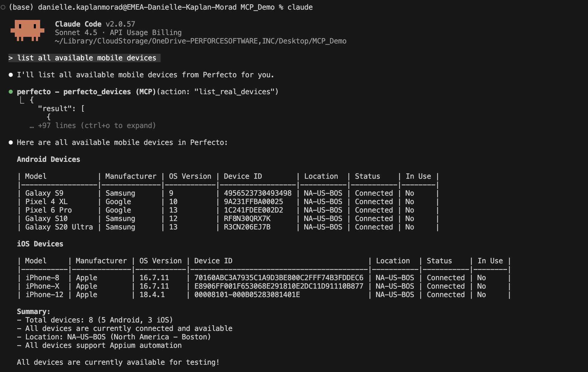Click the branch connector under the perfecto call
Image resolution: width=588 pixels, height=372 pixels.
(22, 100)
